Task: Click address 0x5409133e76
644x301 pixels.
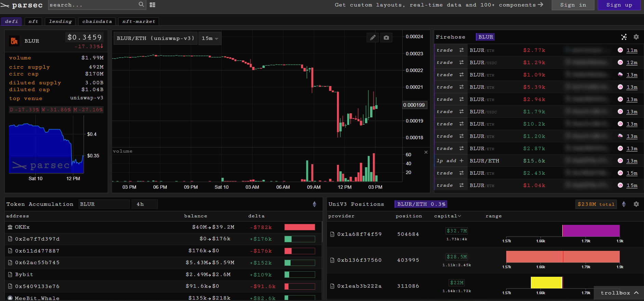Action: pos(37,286)
